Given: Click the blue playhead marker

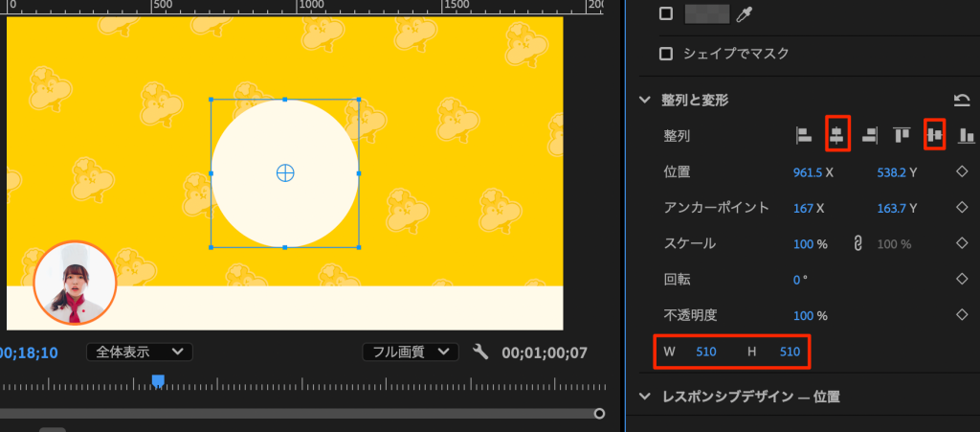Looking at the screenshot, I should pyautogui.click(x=158, y=381).
